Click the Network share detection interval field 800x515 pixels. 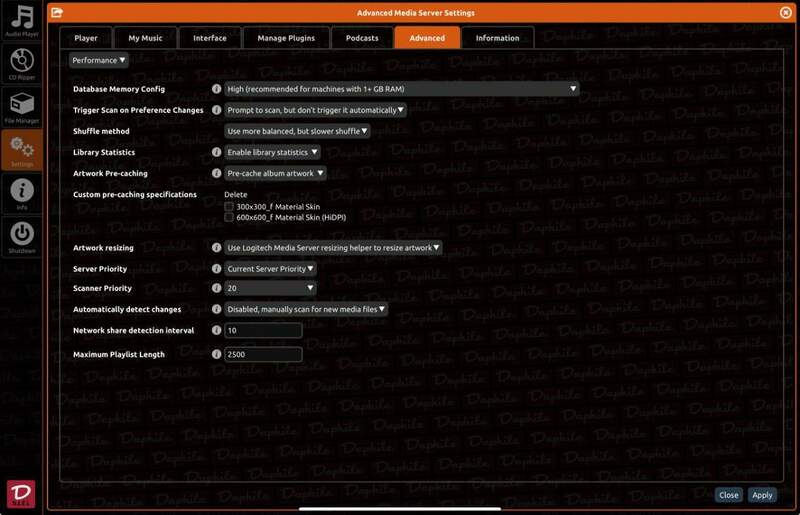pyautogui.click(x=263, y=330)
